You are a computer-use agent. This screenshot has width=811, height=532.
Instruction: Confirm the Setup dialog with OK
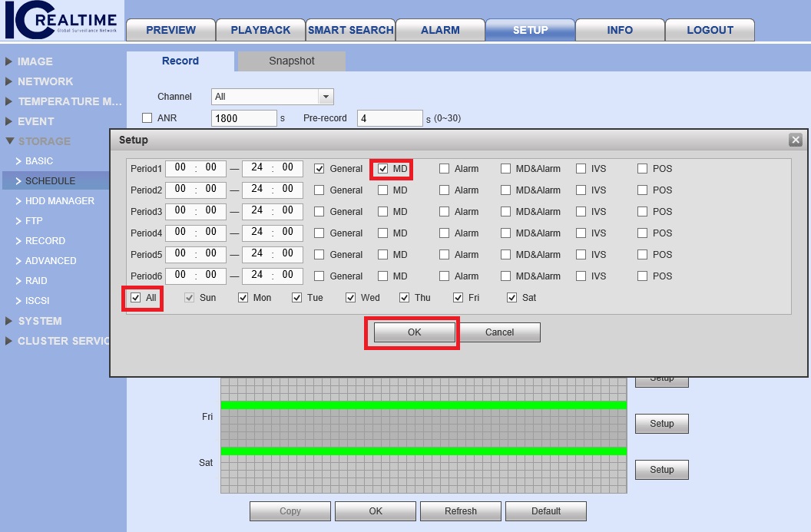[x=414, y=332]
